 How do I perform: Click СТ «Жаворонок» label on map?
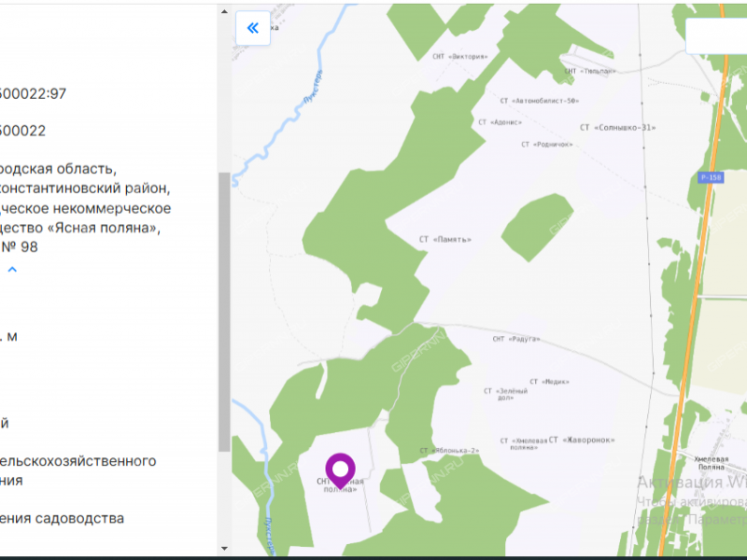pos(583,439)
